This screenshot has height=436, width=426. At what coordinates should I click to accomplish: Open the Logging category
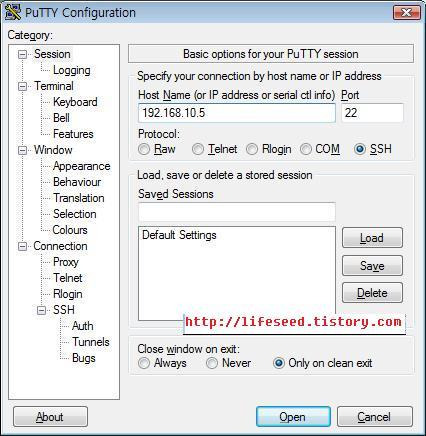click(72, 70)
